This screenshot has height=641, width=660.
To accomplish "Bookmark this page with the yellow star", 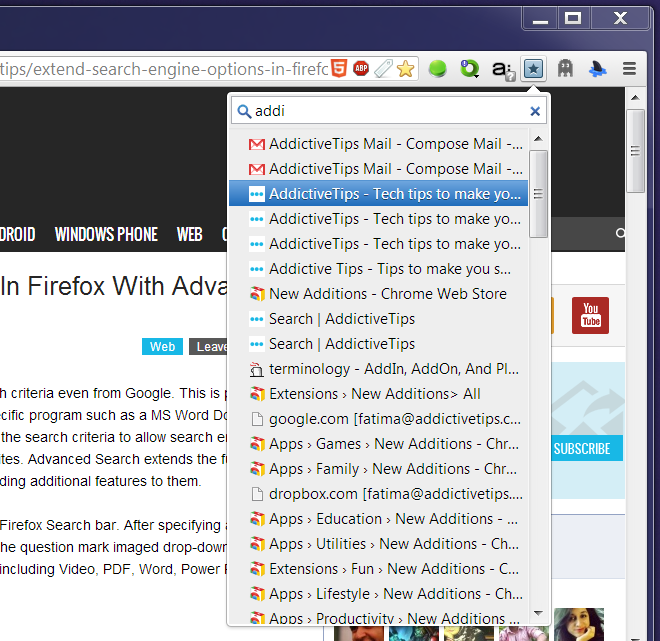I will (405, 69).
